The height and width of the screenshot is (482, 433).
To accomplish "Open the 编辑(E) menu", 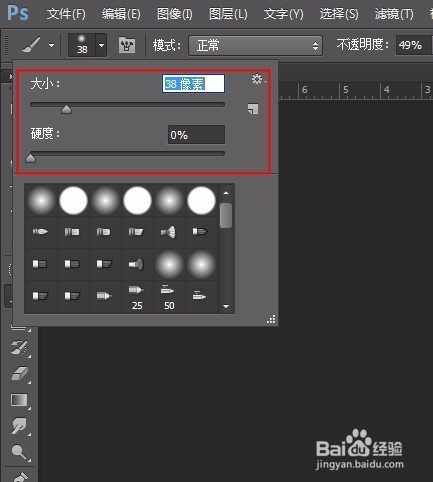I will point(121,14).
